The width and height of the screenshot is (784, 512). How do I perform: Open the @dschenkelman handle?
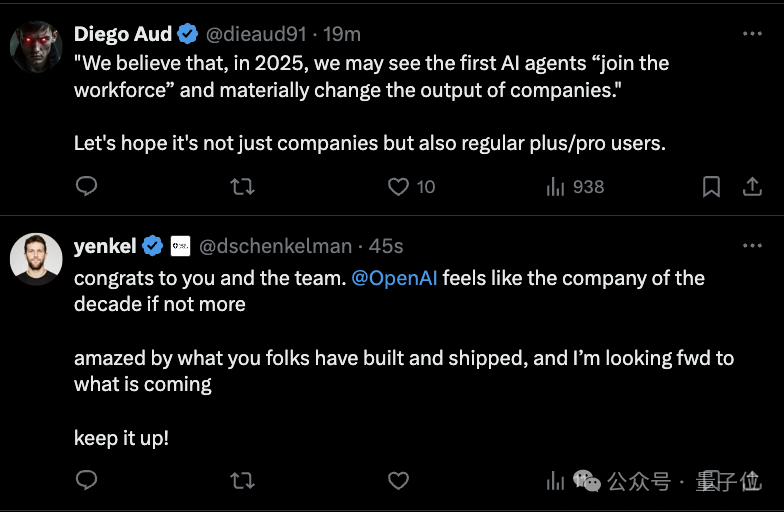click(x=275, y=246)
